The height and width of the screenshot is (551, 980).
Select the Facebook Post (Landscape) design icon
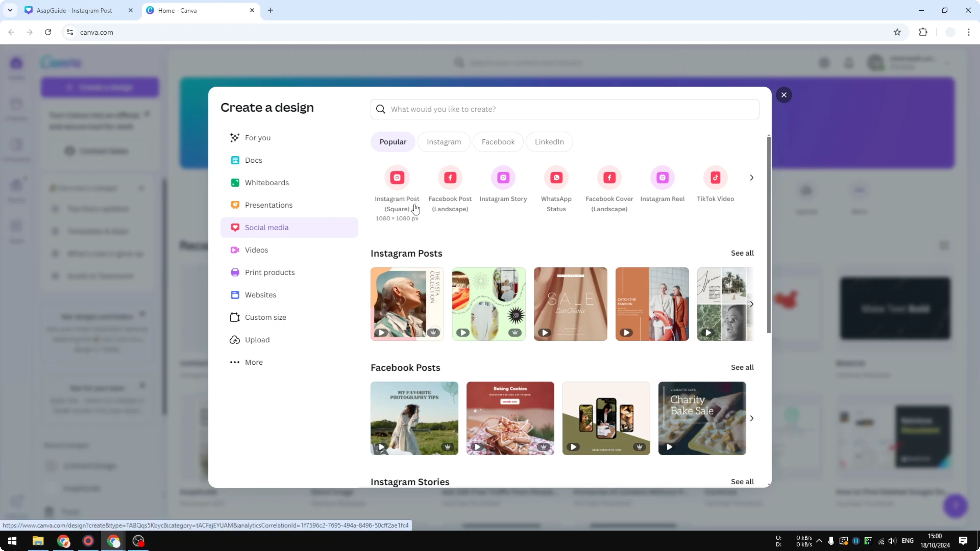[450, 178]
